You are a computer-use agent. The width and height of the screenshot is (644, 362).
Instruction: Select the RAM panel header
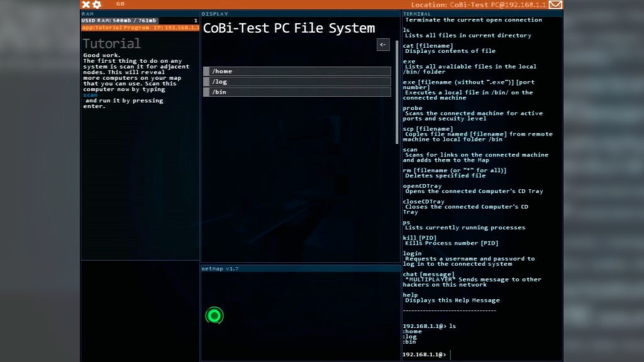coord(87,13)
